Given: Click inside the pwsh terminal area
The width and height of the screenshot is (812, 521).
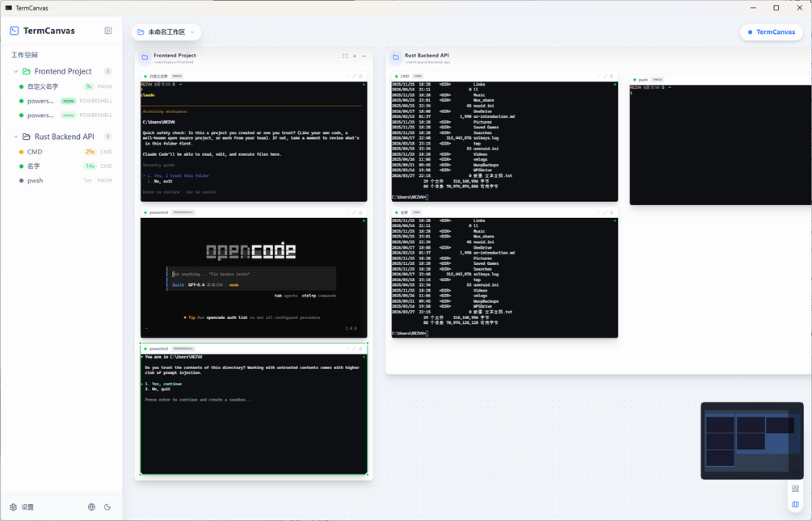Looking at the screenshot, I should 721,145.
